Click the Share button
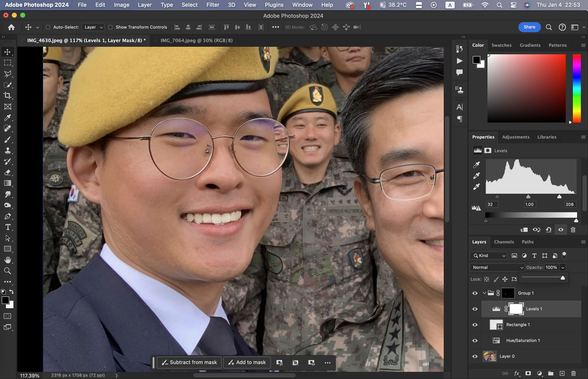This screenshot has height=379, width=588. (529, 27)
